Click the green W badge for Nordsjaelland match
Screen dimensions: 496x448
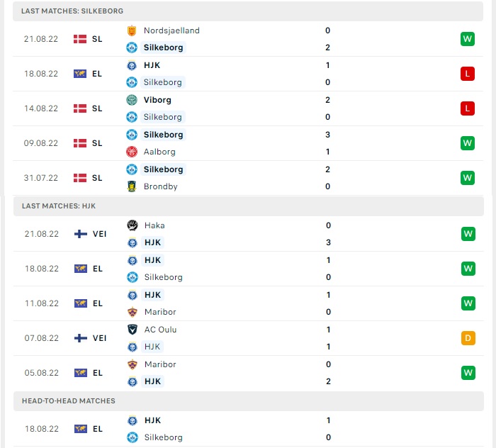click(467, 39)
